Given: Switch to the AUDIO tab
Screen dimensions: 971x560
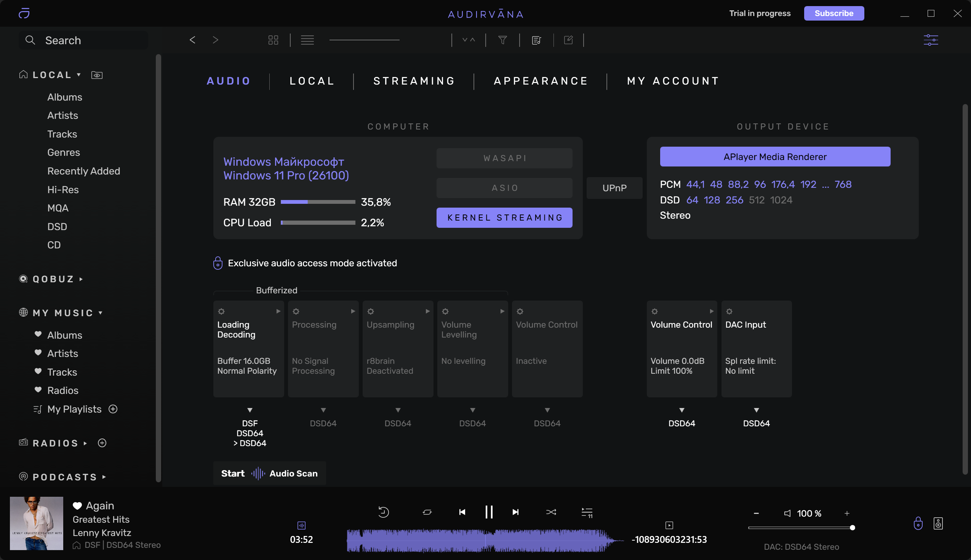Looking at the screenshot, I should pyautogui.click(x=229, y=81).
